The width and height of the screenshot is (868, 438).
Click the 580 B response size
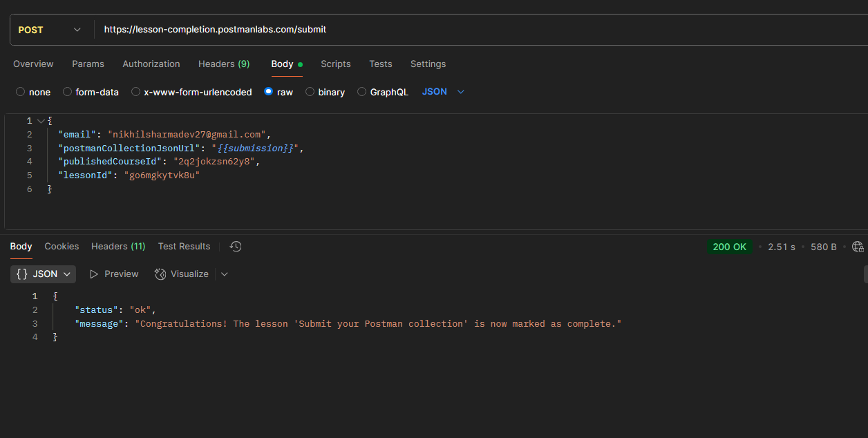(824, 247)
